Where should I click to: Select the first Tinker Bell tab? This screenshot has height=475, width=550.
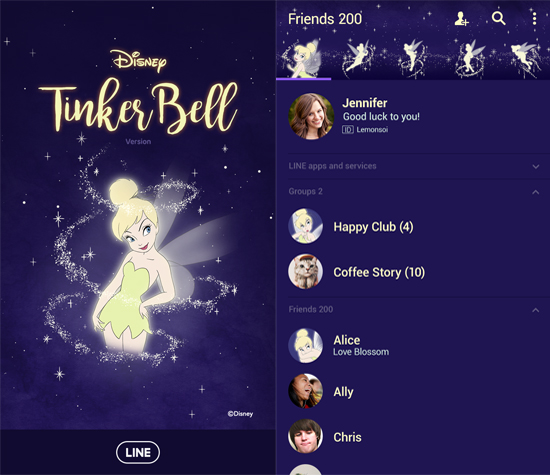coord(304,59)
